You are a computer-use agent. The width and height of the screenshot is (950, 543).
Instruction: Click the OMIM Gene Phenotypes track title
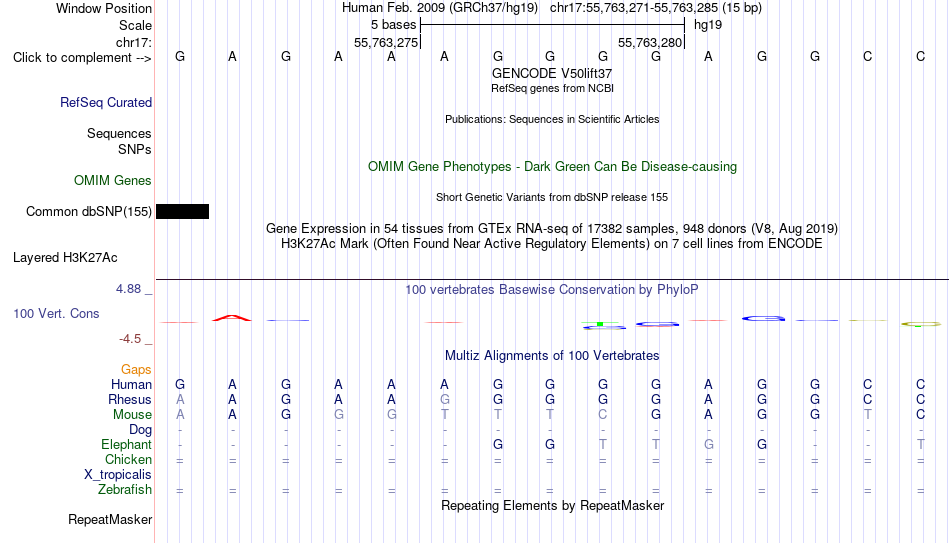pos(553,167)
